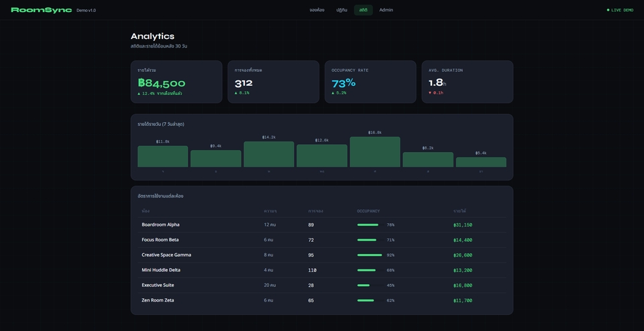Viewport: 644px width, 331px height.
Task: Click the ฿5.4k revenue bar
Action: point(481,162)
